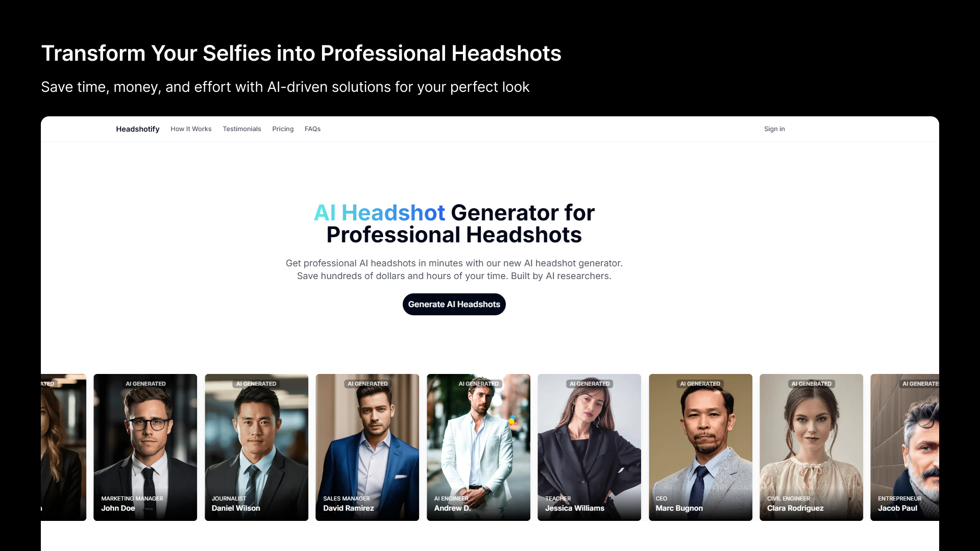Image resolution: width=980 pixels, height=551 pixels.
Task: Click the AI Headshot gradient heading text
Action: [379, 213]
